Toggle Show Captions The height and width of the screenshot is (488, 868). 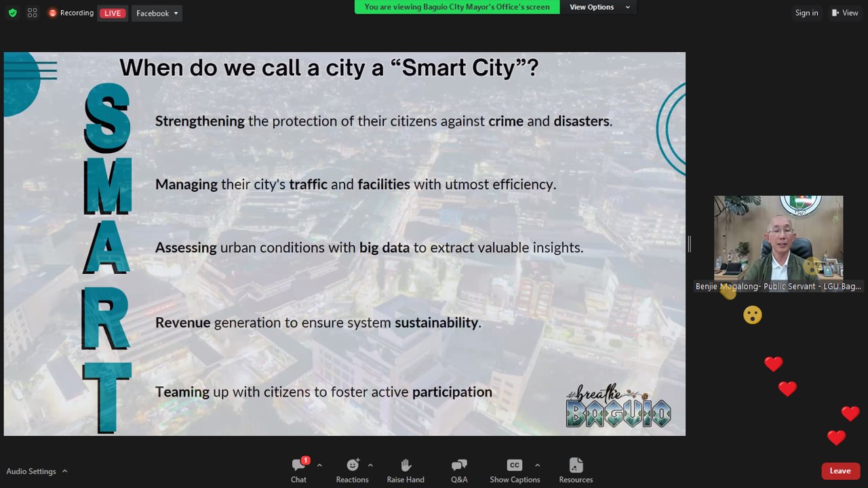click(x=515, y=470)
